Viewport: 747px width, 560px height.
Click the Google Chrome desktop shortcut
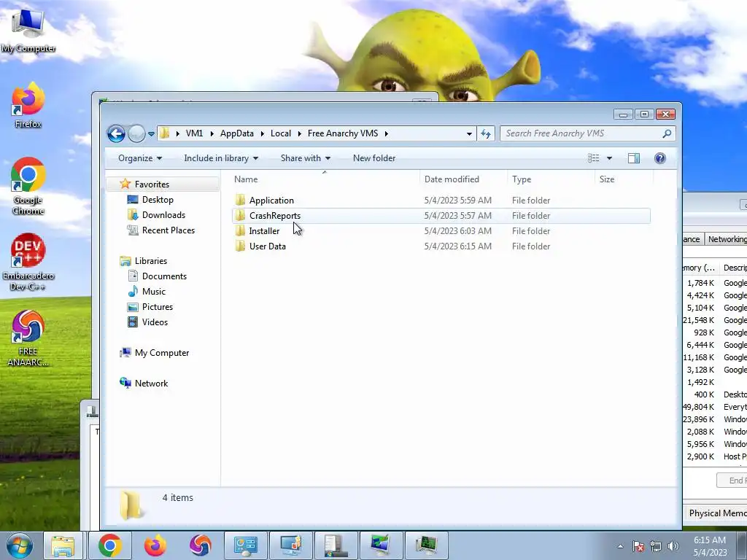click(x=28, y=186)
